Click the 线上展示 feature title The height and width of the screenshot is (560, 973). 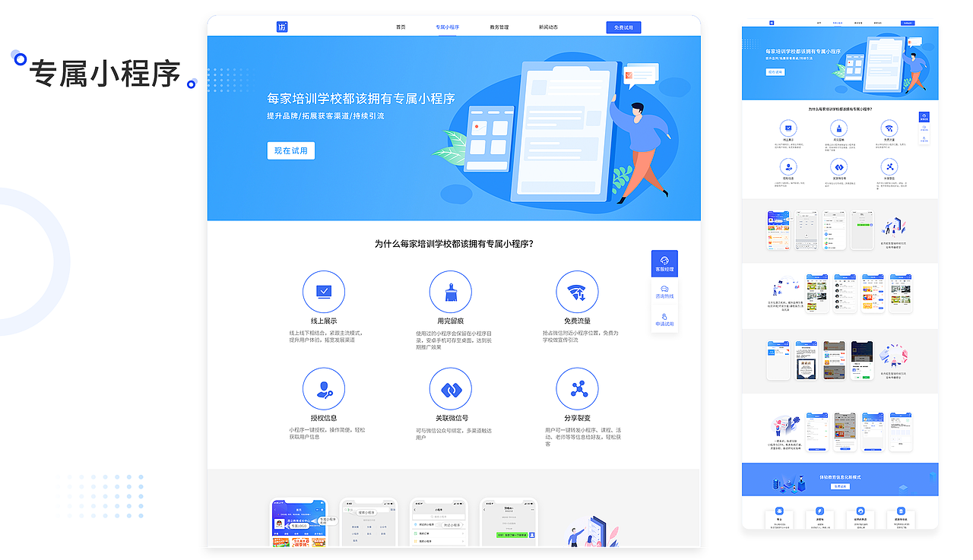pos(324,321)
